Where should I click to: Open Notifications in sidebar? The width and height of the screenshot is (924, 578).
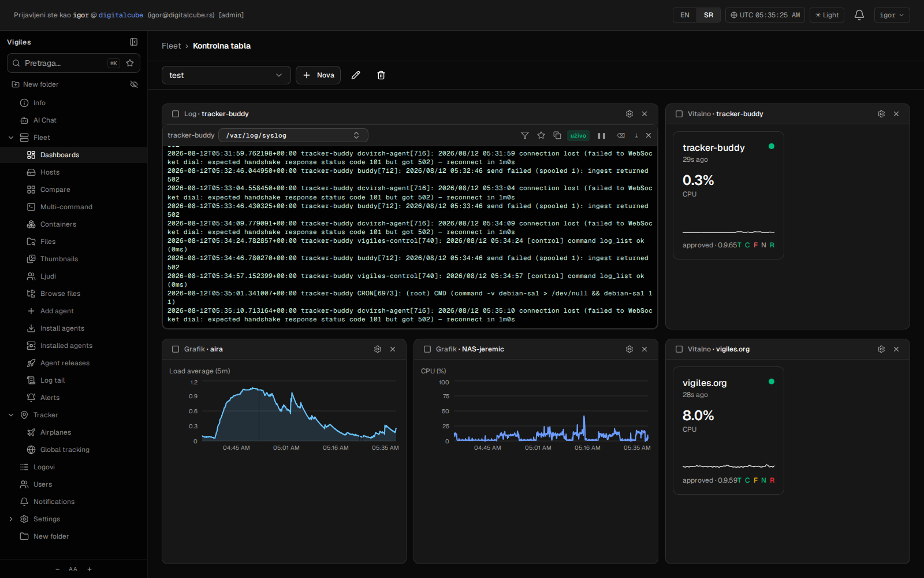[x=73, y=502]
